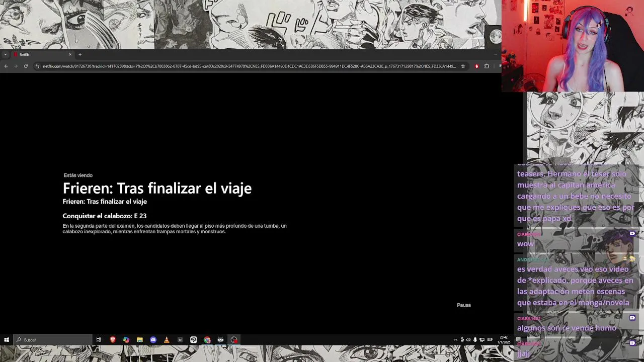The width and height of the screenshot is (644, 362).
Task: Click the red recording extension icon
Action: coord(476,66)
